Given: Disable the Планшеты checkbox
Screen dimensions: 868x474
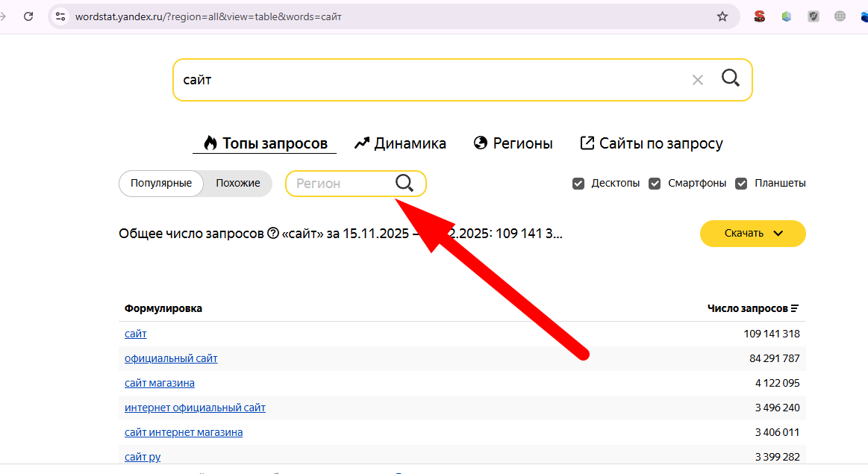Looking at the screenshot, I should 741,184.
